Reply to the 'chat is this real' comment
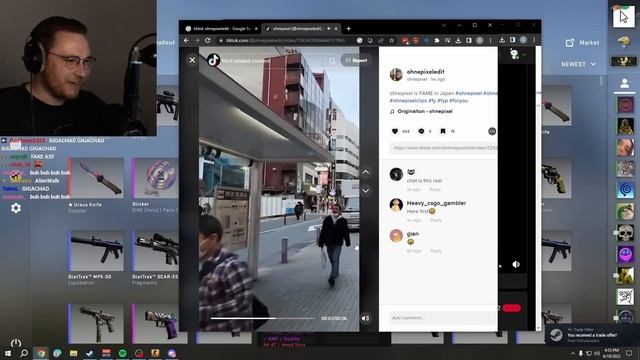Screen dimensions: 640x360 point(435,190)
